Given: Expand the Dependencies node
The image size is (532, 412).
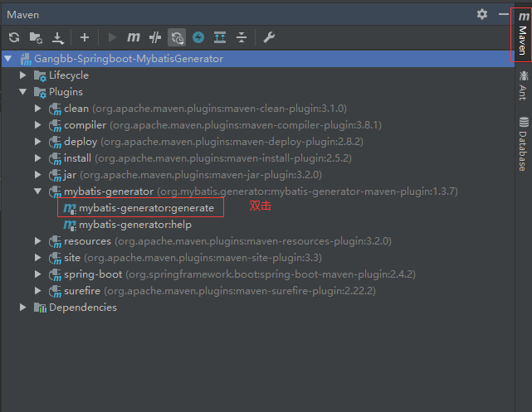Looking at the screenshot, I should [x=22, y=308].
